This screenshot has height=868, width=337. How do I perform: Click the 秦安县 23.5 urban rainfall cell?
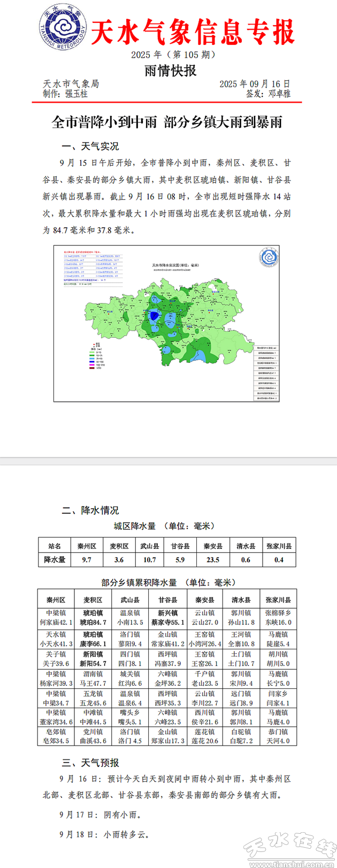coord(213,560)
